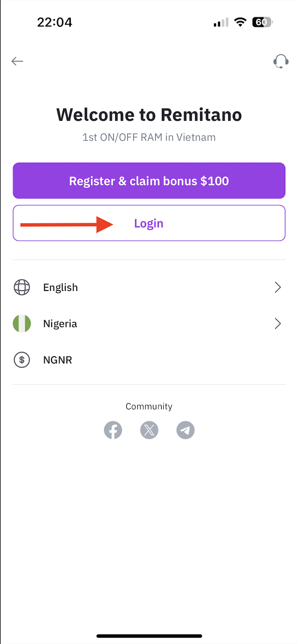Image resolution: width=297 pixels, height=644 pixels.
Task: Tap the NGNR currency label
Action: tap(58, 360)
